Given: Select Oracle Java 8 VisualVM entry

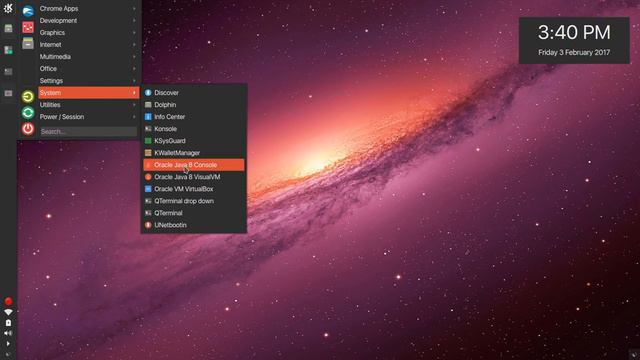Looking at the screenshot, I should (x=194, y=177).
